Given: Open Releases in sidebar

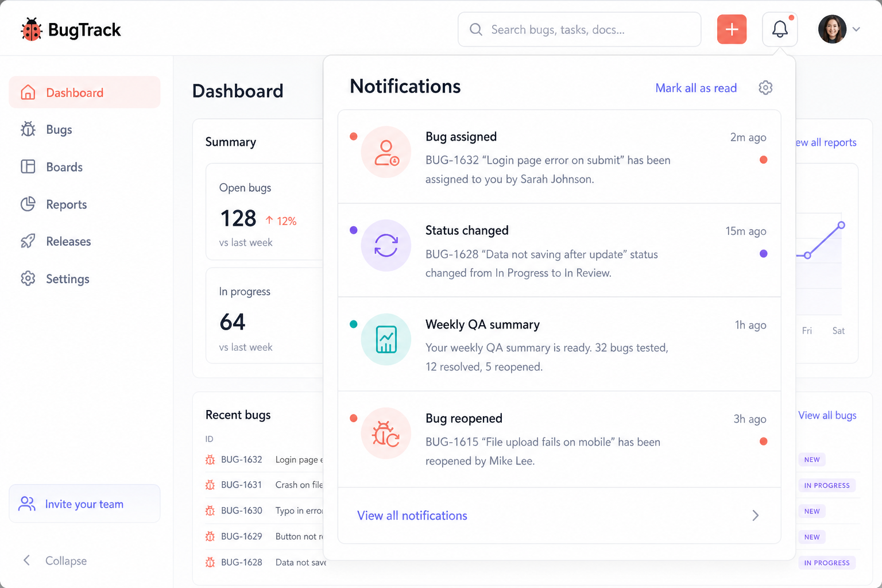Looking at the screenshot, I should point(84,241).
